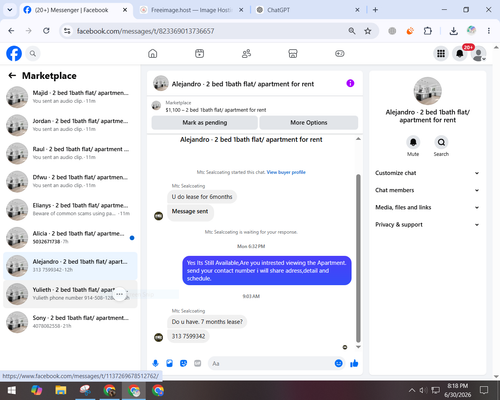Open View buyer profile link
This screenshot has height=400, width=500.
(x=286, y=172)
